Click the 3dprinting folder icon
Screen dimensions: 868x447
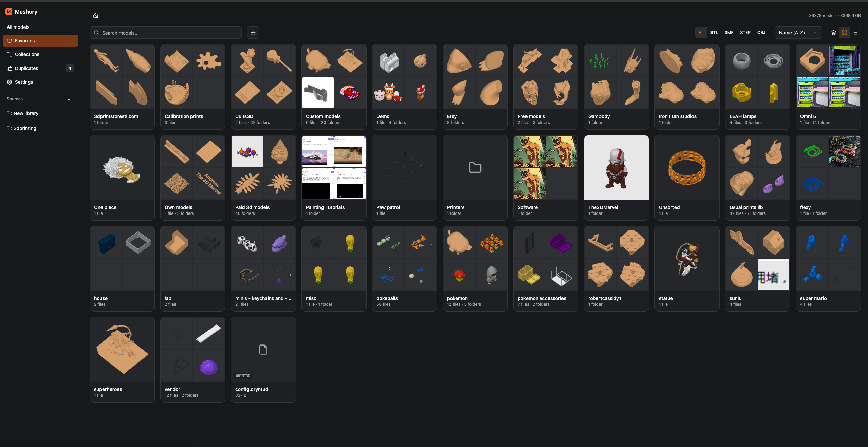pyautogui.click(x=10, y=128)
